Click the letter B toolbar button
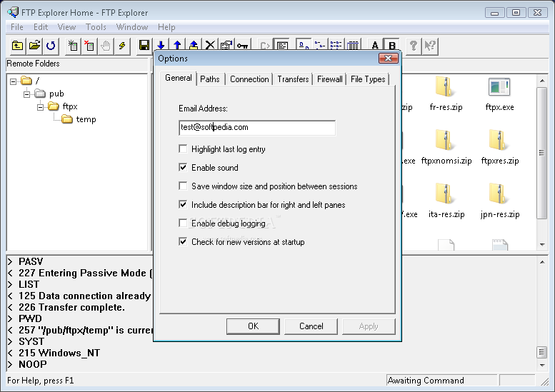 click(392, 45)
